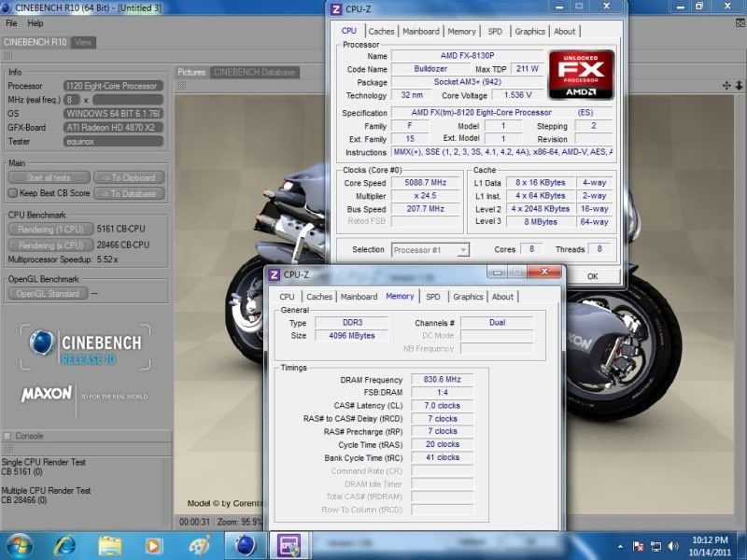Start the OpenGL Standard benchmark
Screen dimensions: 747x560
click(48, 294)
